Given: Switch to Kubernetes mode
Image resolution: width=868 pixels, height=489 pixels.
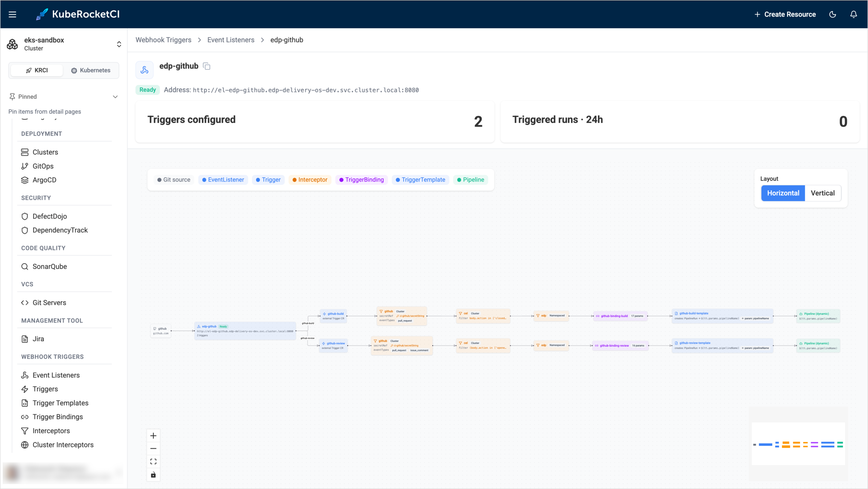Looking at the screenshot, I should [91, 70].
